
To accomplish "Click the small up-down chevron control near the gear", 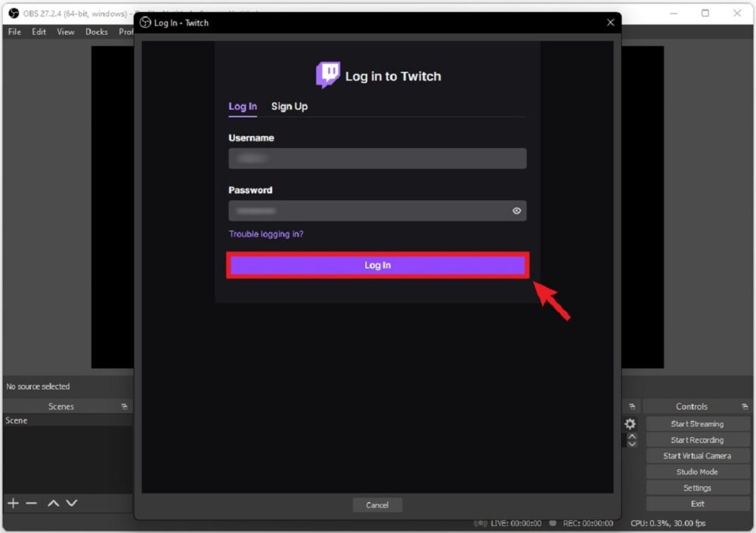I will tap(632, 440).
